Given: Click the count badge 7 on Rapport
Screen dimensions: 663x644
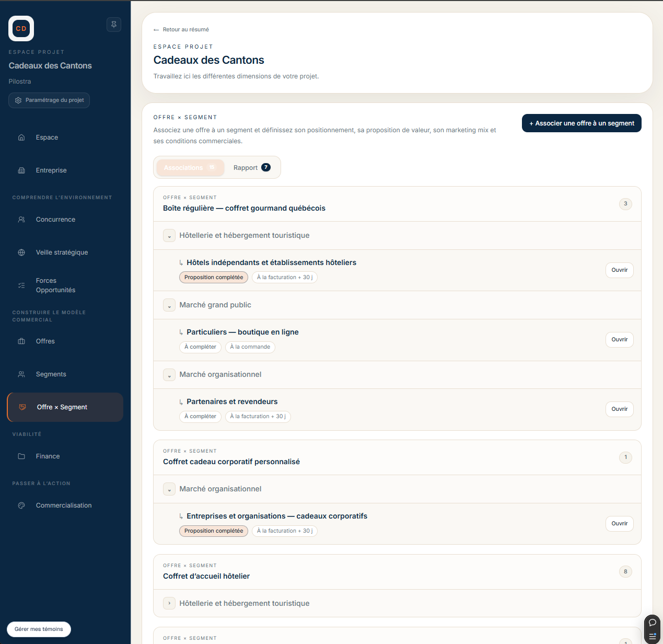Looking at the screenshot, I should pos(266,167).
